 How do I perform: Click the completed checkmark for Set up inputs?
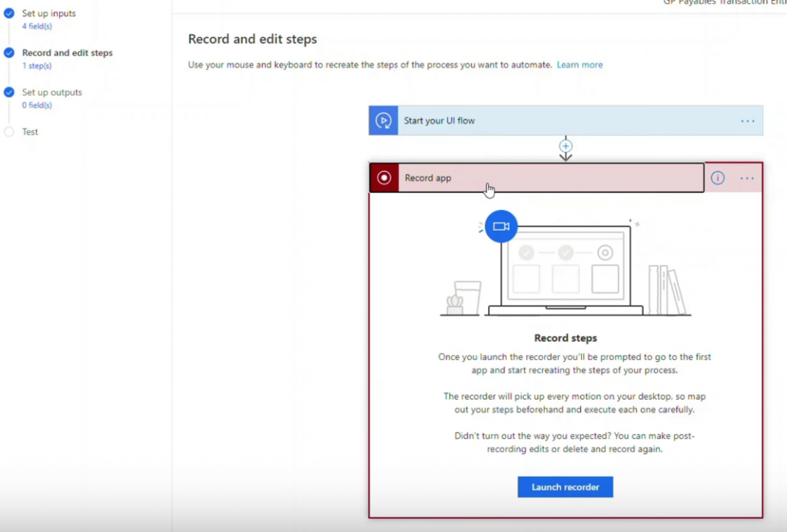9,13
